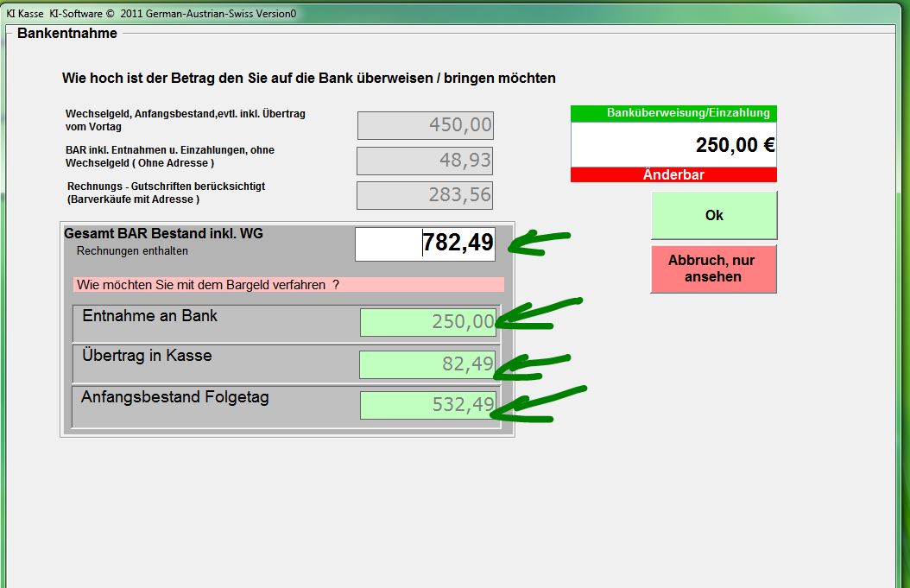Screen dimensions: 910x588
Task: Select the Übertrag in Kasse value field
Action: (427, 364)
